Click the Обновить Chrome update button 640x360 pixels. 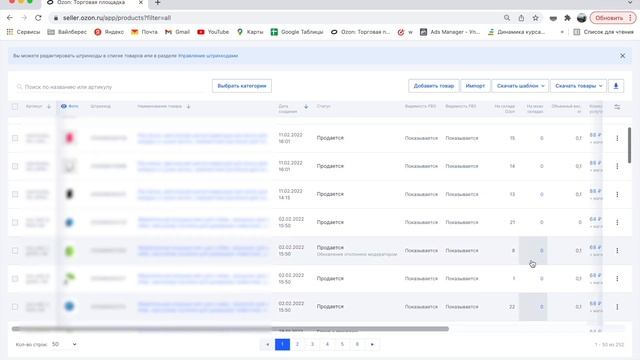(613, 18)
